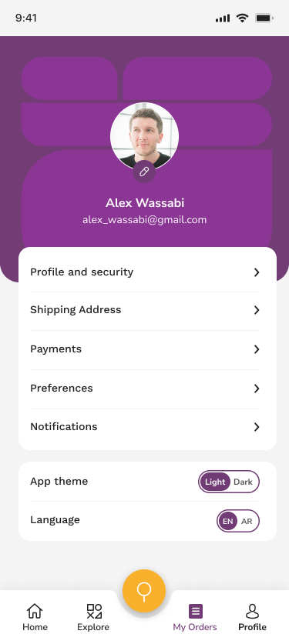
Task: Tap the alex_wassabi@gmail.com email text
Action: point(144,220)
